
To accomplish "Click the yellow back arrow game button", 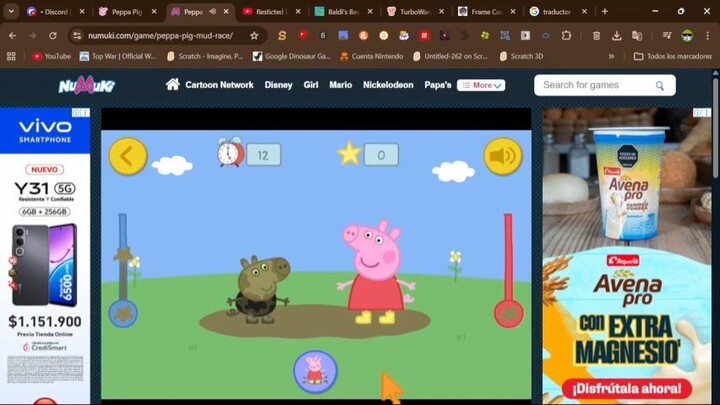I will pos(128,156).
